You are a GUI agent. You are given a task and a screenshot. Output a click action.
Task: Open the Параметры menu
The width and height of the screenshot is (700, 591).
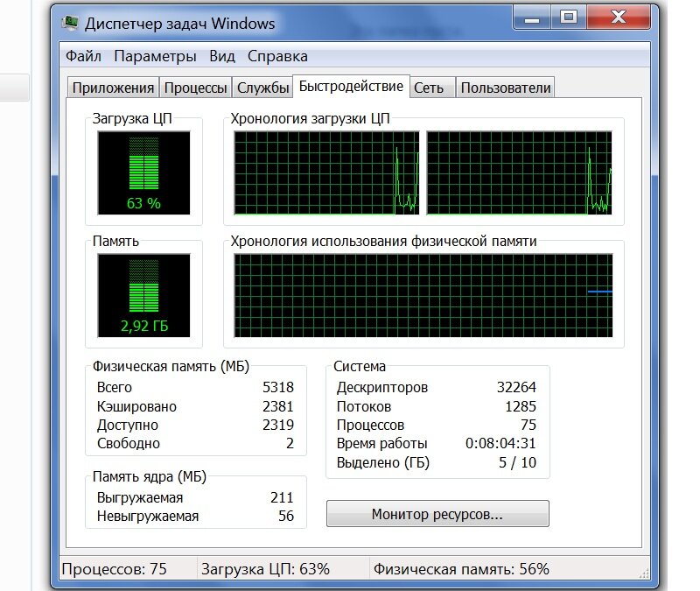pyautogui.click(x=155, y=56)
